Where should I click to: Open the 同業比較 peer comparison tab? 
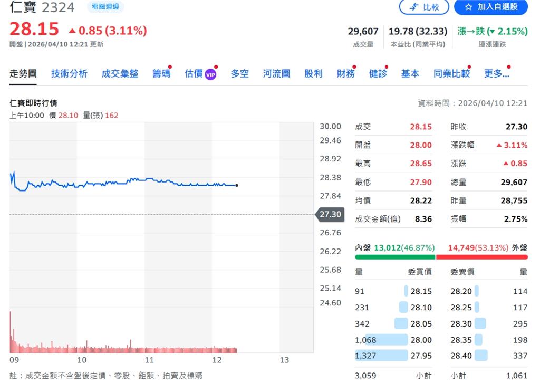452,74
